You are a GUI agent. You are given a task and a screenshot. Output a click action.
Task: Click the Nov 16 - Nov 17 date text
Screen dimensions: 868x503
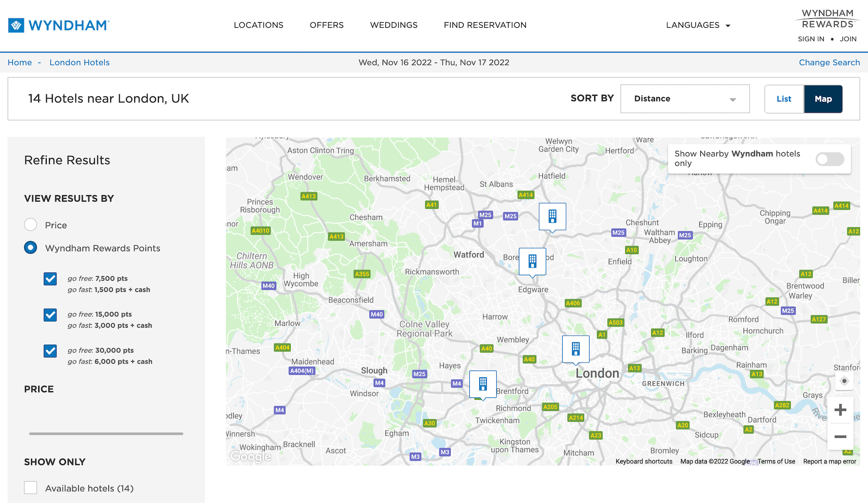[434, 62]
